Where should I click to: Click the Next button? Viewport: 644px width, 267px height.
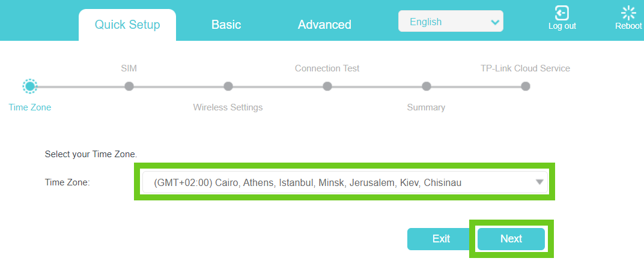click(511, 239)
